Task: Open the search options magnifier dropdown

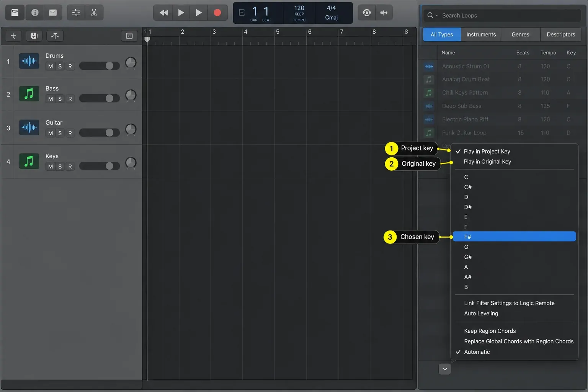Action: 432,15
